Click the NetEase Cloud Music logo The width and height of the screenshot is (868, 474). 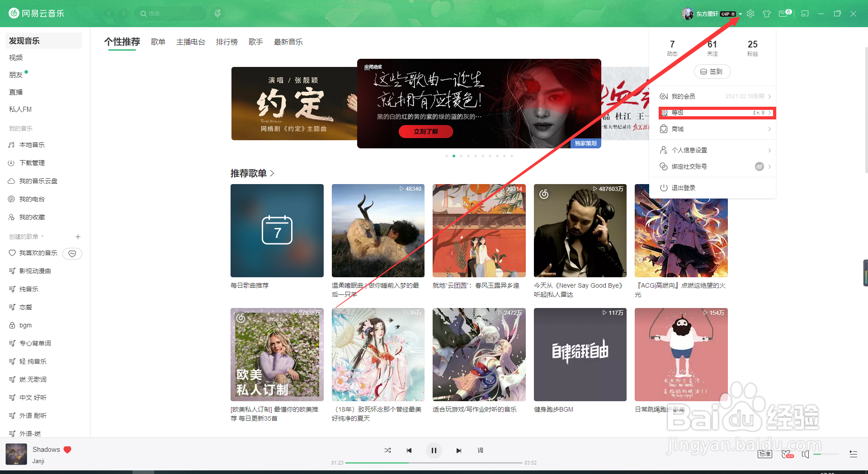(x=37, y=14)
